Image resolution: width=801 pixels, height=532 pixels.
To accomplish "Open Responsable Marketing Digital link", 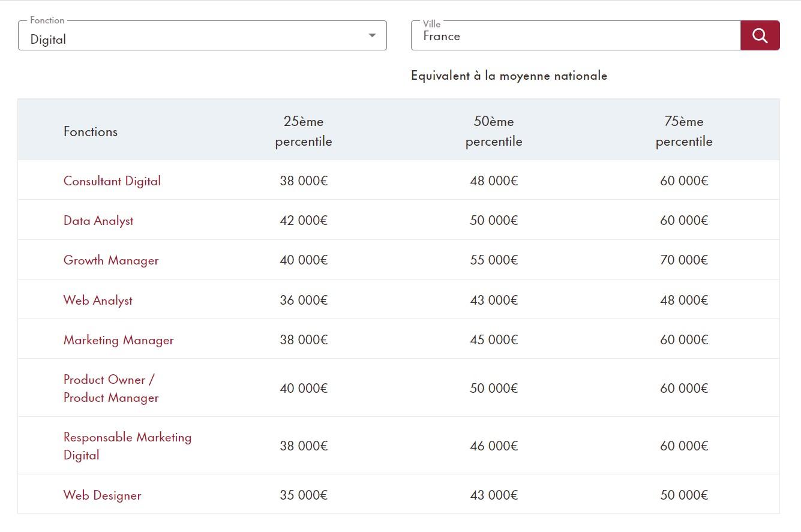I will 127,446.
